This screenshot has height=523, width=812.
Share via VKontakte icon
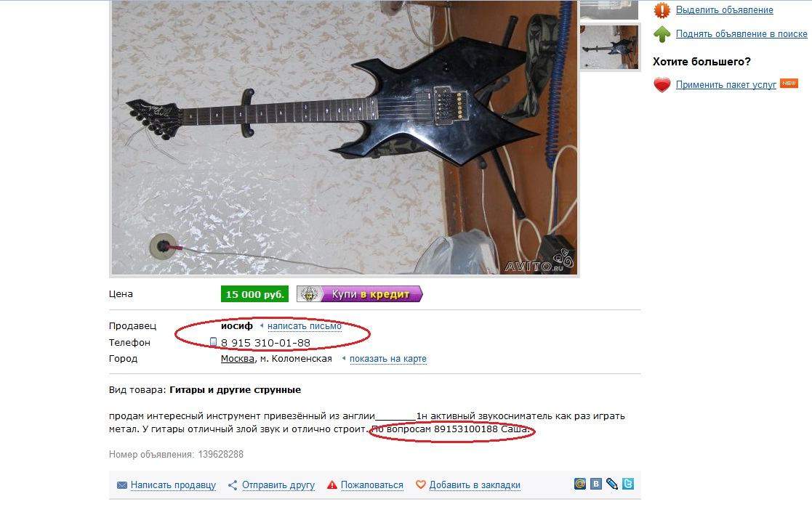[596, 484]
